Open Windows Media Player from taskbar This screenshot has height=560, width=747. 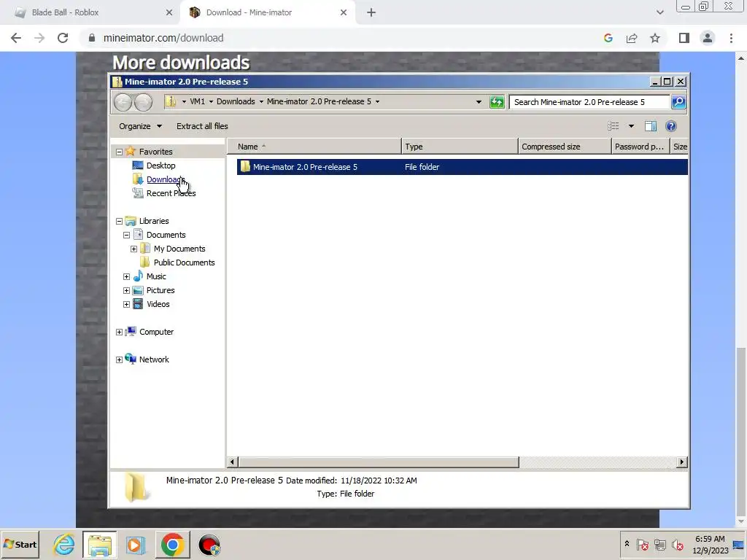point(136,545)
